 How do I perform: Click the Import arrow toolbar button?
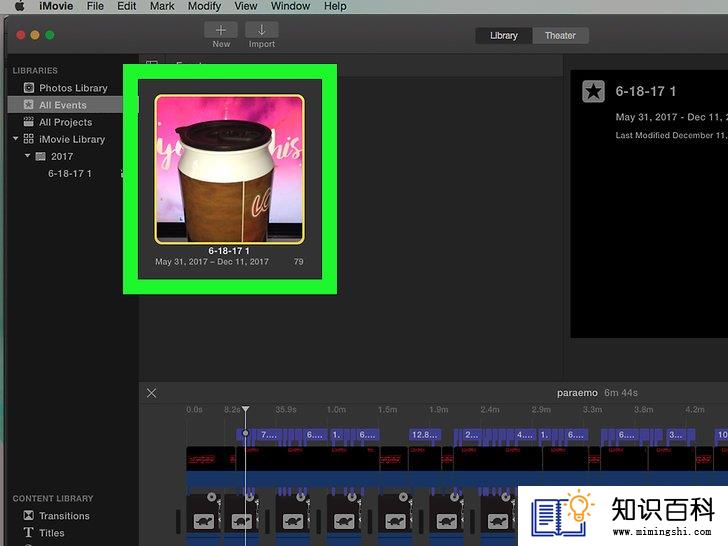tap(262, 30)
